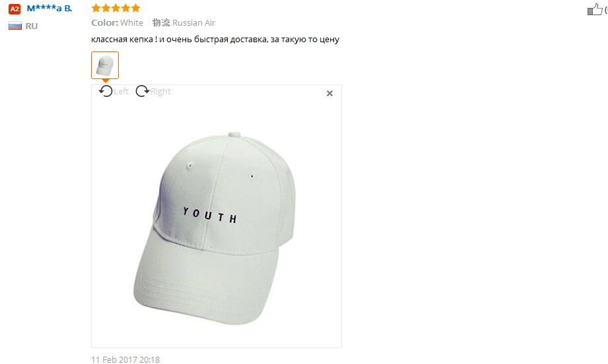The width and height of the screenshot is (608, 364).
Task: Click the 'Left' rotate label
Action: click(121, 92)
